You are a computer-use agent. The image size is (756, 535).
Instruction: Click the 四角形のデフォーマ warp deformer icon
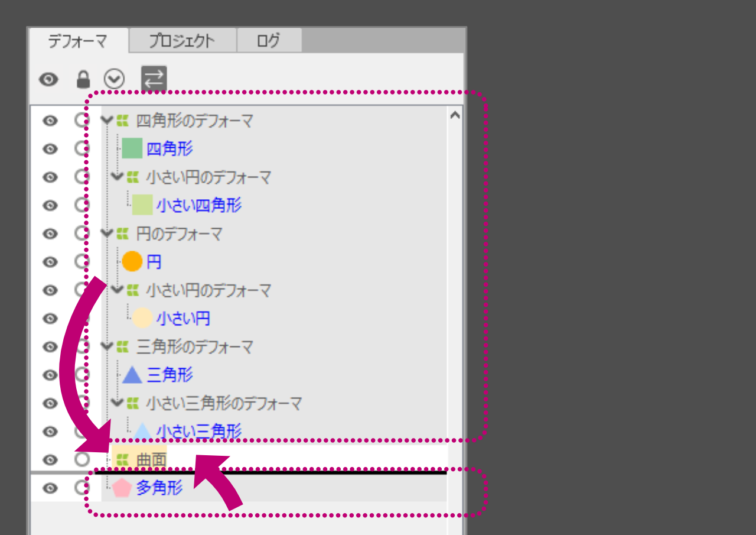pyautogui.click(x=122, y=121)
